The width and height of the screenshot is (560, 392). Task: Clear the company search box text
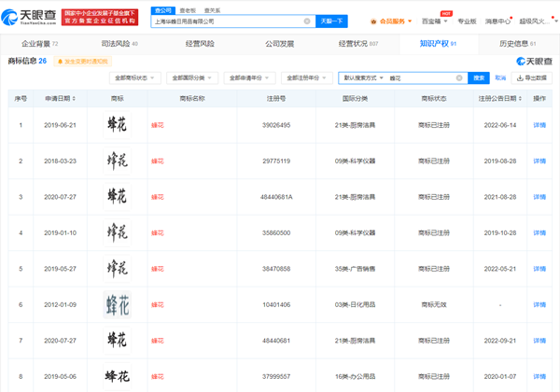(x=307, y=21)
